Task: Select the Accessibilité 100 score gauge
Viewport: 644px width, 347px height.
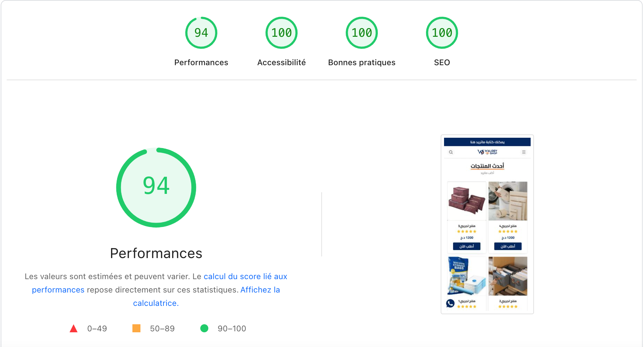Action: pyautogui.click(x=282, y=33)
